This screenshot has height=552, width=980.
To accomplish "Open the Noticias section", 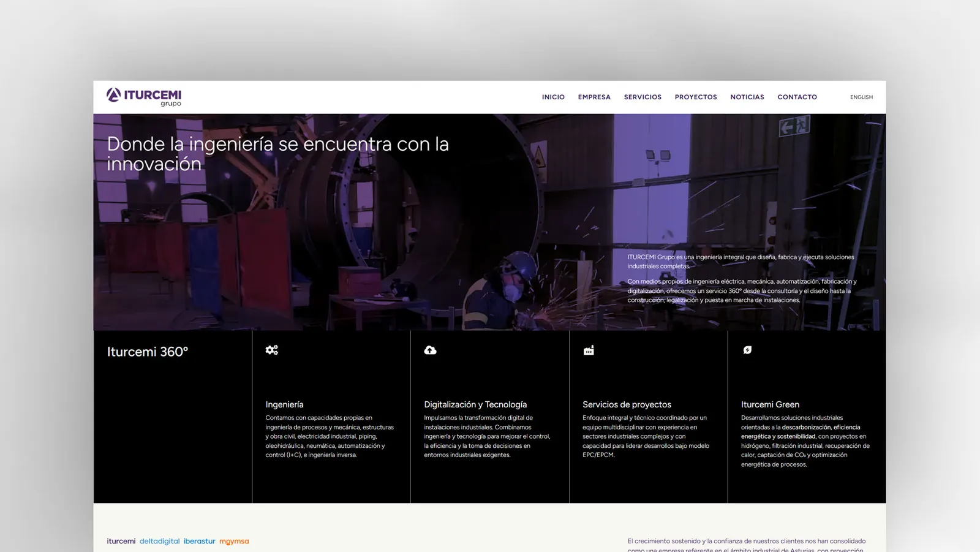I will (x=747, y=97).
